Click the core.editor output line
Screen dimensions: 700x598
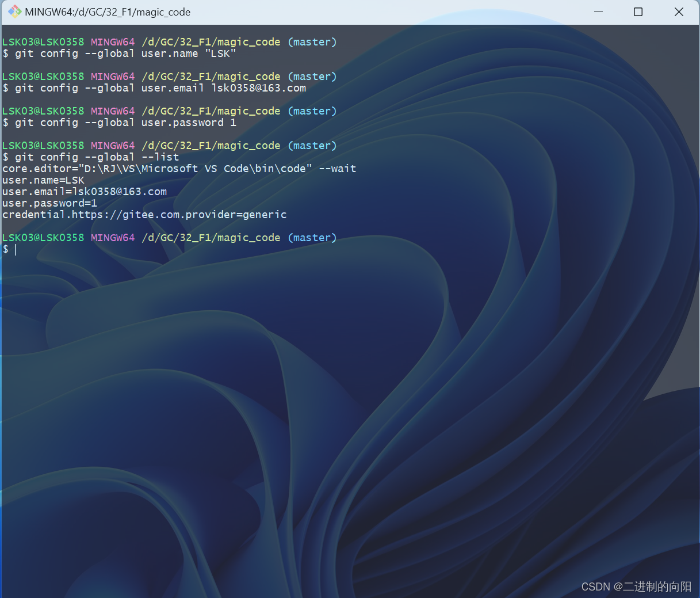pos(179,169)
